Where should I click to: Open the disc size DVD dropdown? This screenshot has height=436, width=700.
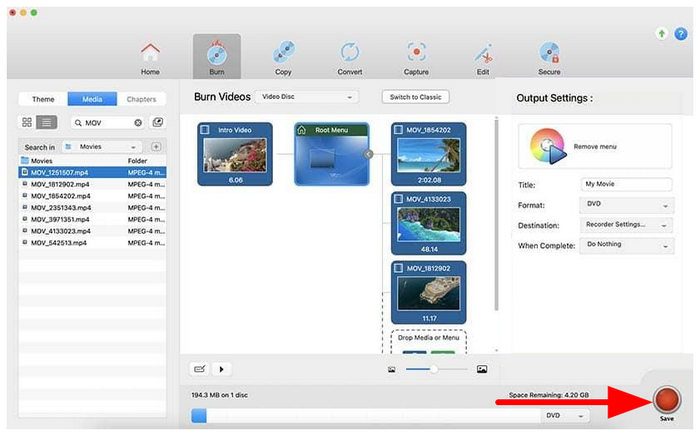[564, 415]
